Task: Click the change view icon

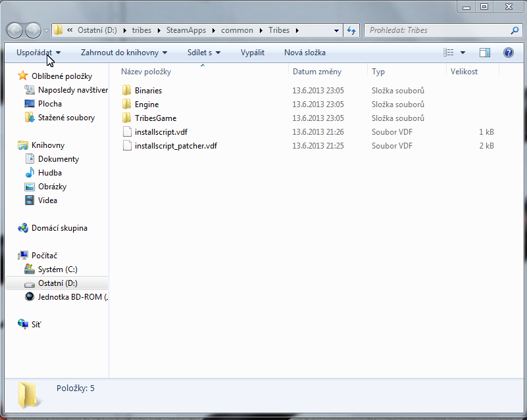Action: pos(448,53)
